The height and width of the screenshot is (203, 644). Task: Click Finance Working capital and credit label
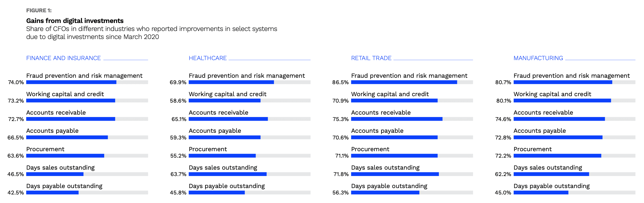(x=65, y=94)
